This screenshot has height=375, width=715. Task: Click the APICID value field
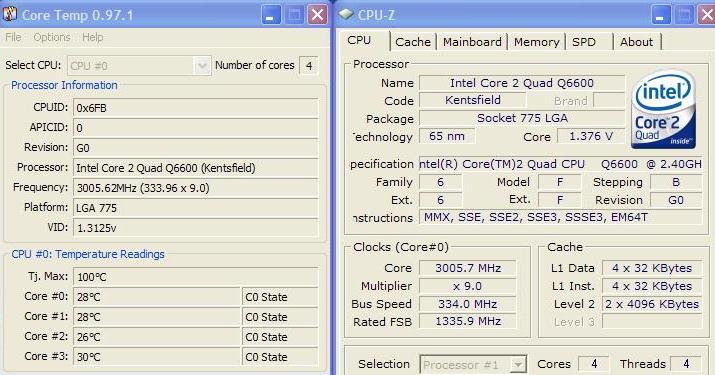[x=196, y=128]
